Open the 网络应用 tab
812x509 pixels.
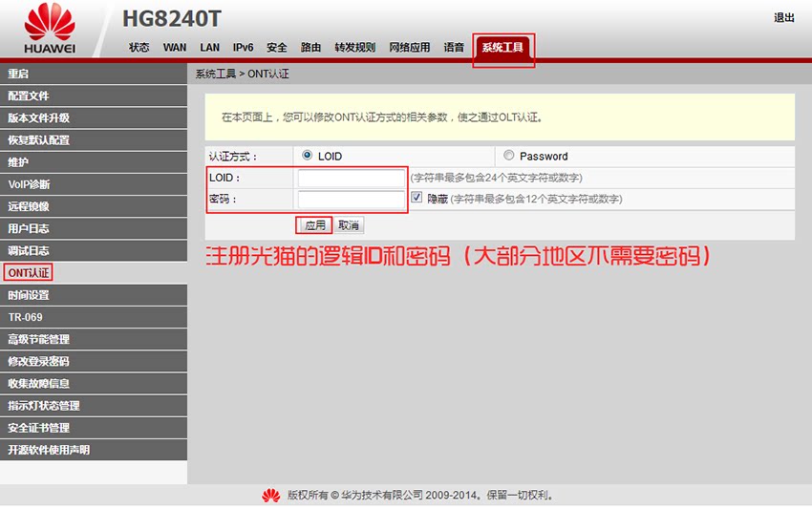(x=410, y=47)
